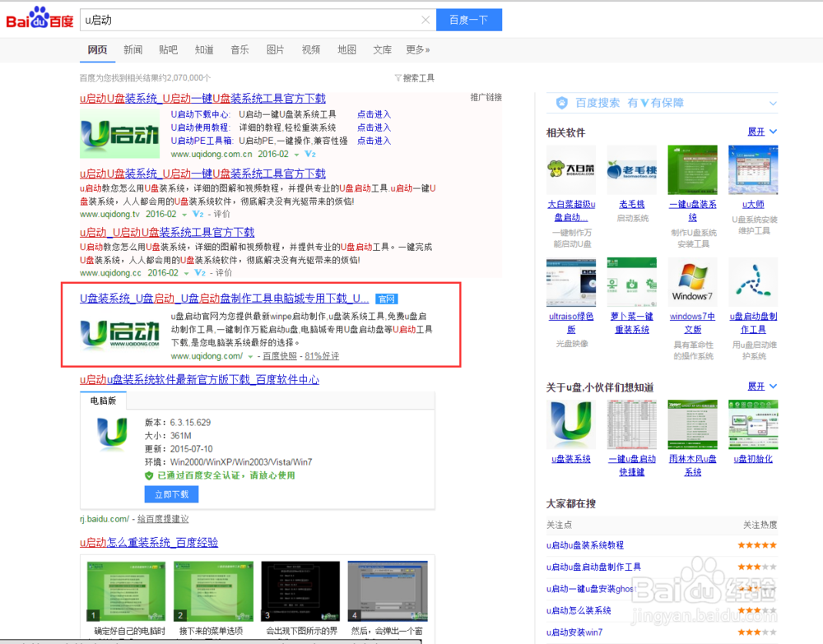The image size is (823, 644).
Task: Switch to the 图片 tab
Action: coord(276,50)
